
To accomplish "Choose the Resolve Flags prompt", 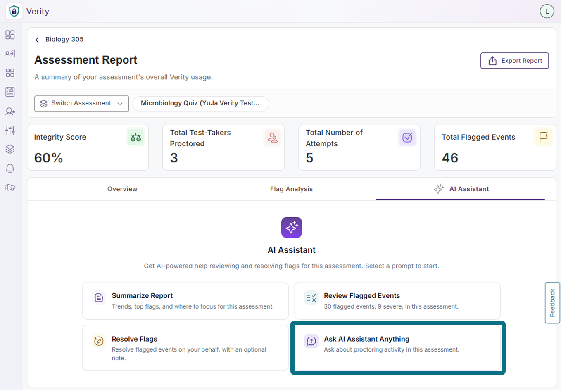I will coord(185,348).
